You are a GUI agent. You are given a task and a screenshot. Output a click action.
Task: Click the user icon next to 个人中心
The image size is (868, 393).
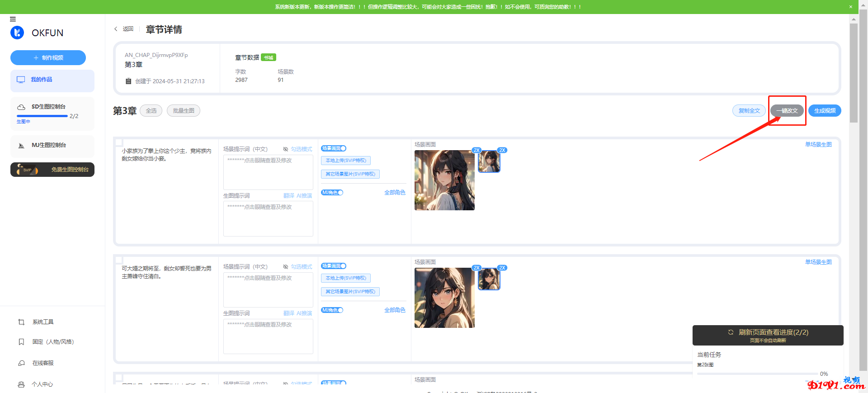tap(21, 384)
